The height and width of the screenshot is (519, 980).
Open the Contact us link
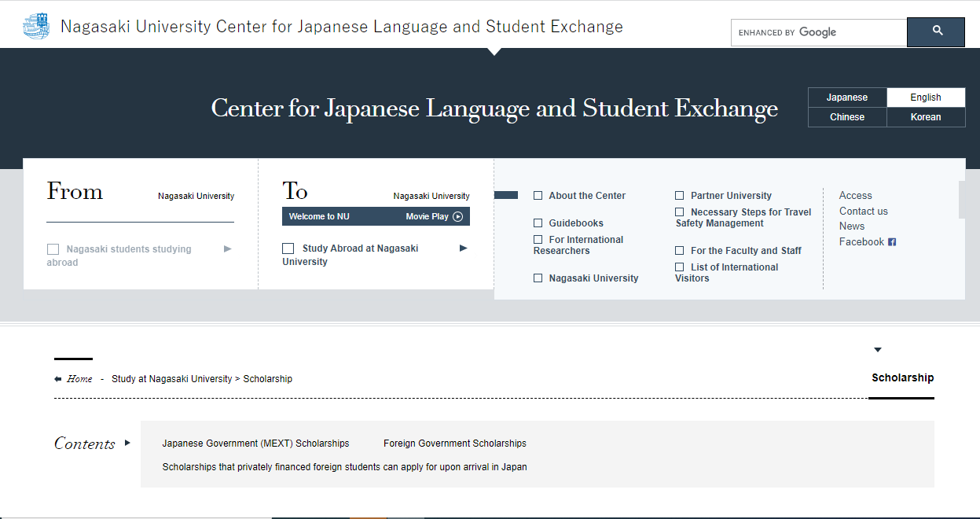(864, 212)
